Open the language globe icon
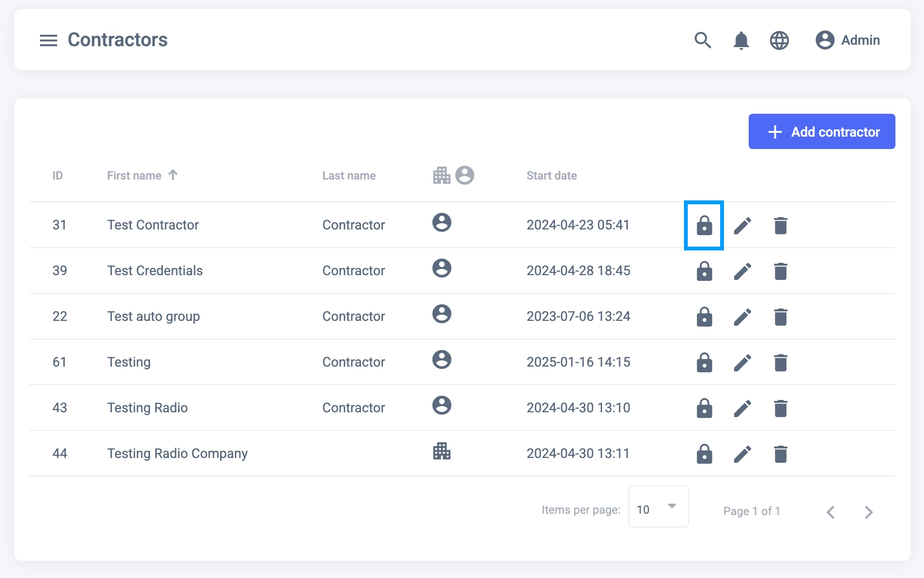This screenshot has width=924, height=578. [x=779, y=40]
